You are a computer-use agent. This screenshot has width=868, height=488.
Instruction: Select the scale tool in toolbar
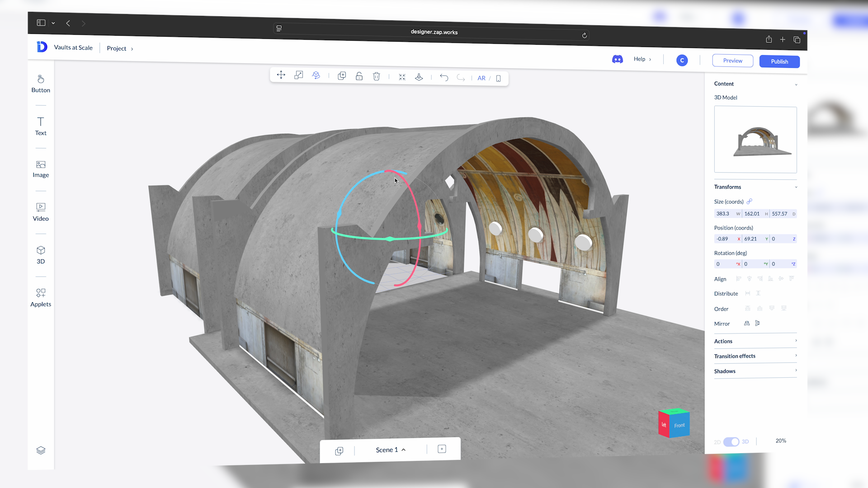pyautogui.click(x=298, y=75)
